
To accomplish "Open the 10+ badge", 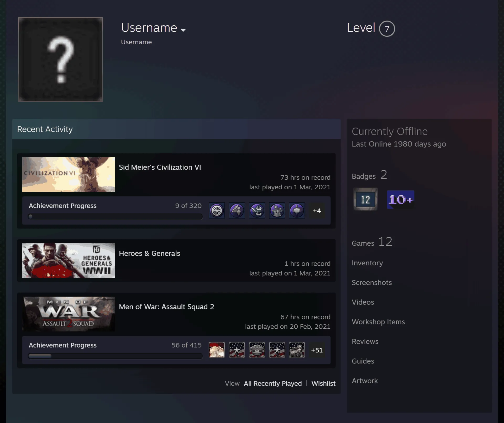I will pyautogui.click(x=401, y=200).
